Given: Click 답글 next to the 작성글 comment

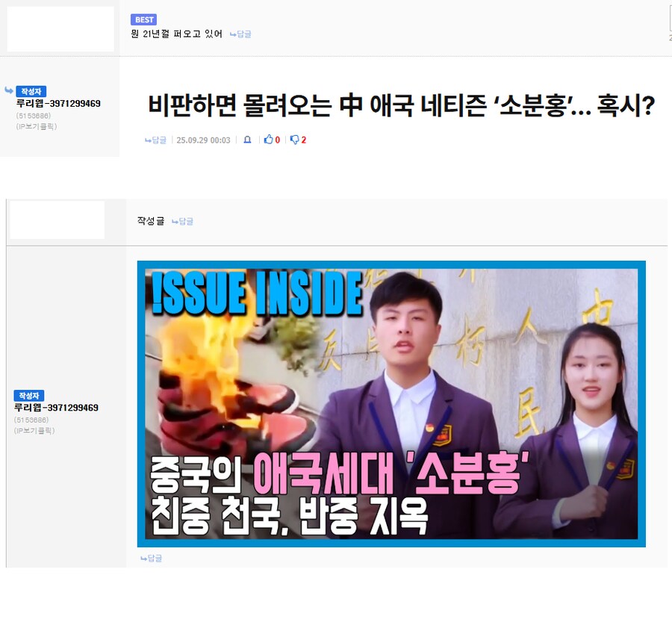Looking at the screenshot, I should point(182,221).
